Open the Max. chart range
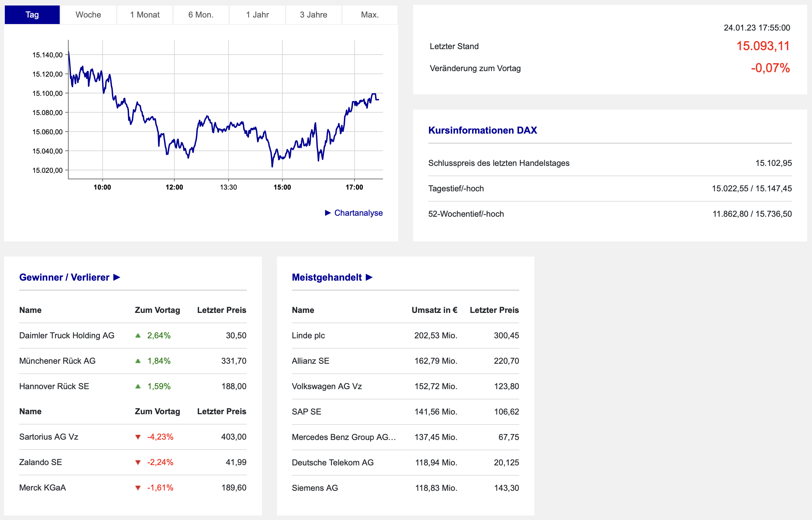812x520 pixels. pos(370,15)
